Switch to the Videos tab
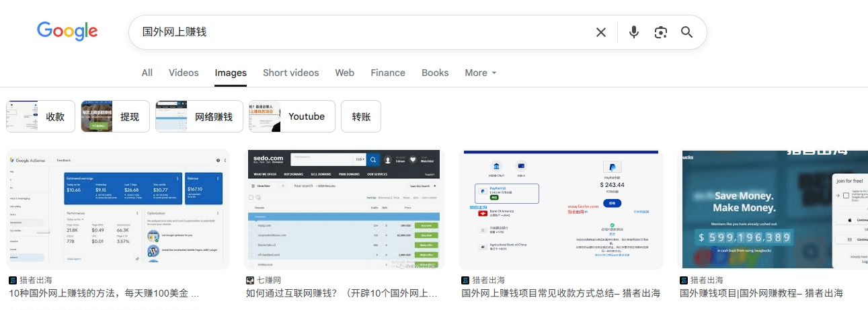The height and width of the screenshot is (310, 868). (184, 73)
